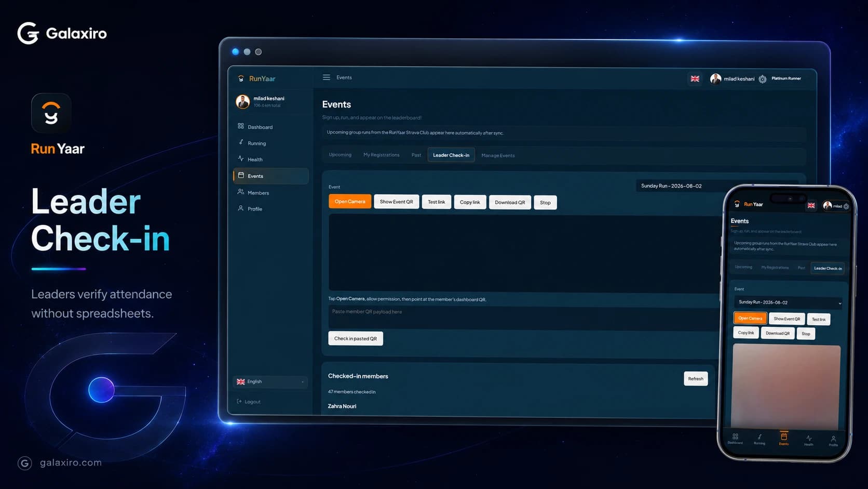Viewport: 868px width, 489px height.
Task: Refresh the Checked-in members list
Action: tap(696, 378)
